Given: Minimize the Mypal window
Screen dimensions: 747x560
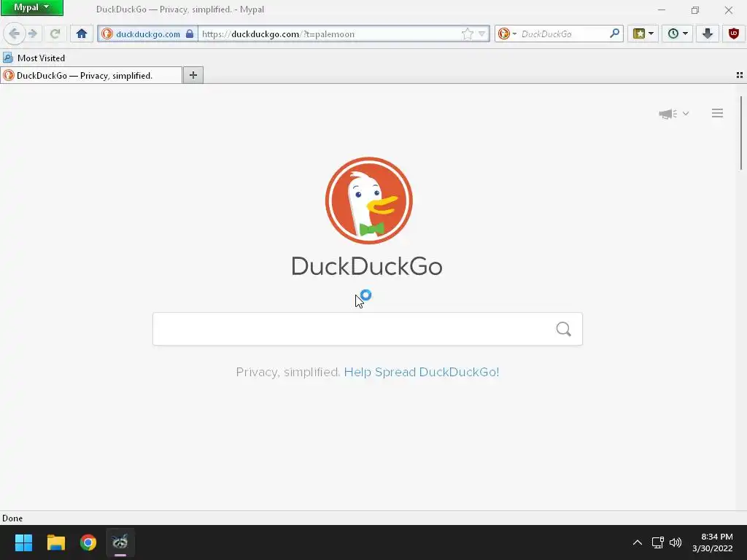Looking at the screenshot, I should (x=661, y=9).
